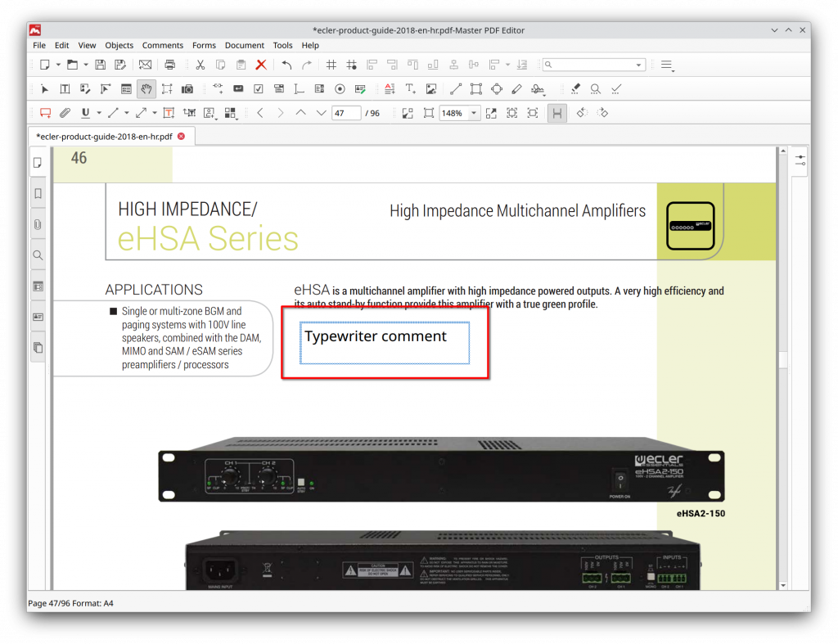The image size is (838, 644).
Task: Insert a checkbox form field
Action: [x=258, y=88]
